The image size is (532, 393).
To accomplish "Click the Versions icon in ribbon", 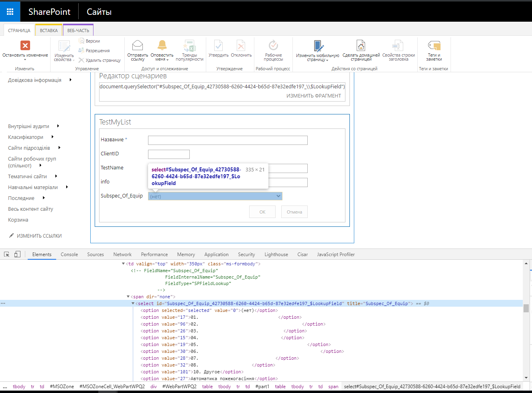I will point(81,41).
